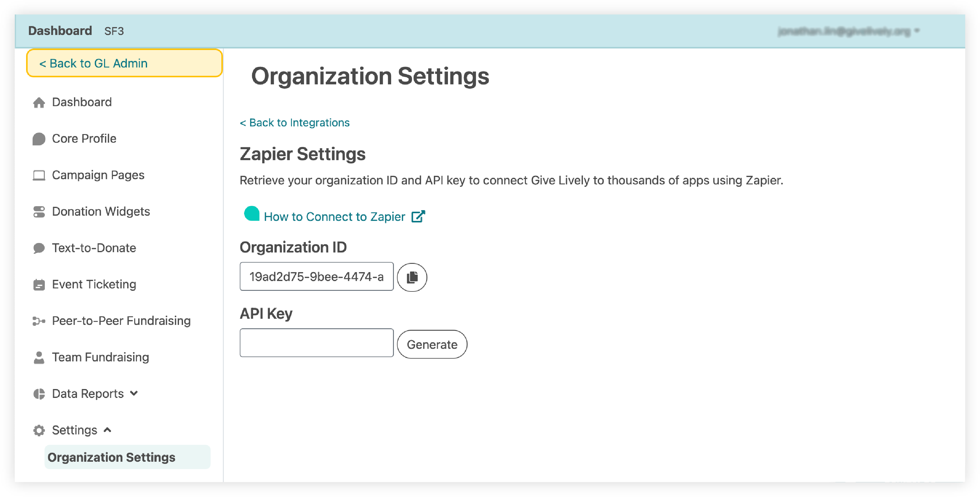This screenshot has width=980, height=497.
Task: Click the external link icon beside Zapier guide
Action: [x=418, y=216]
